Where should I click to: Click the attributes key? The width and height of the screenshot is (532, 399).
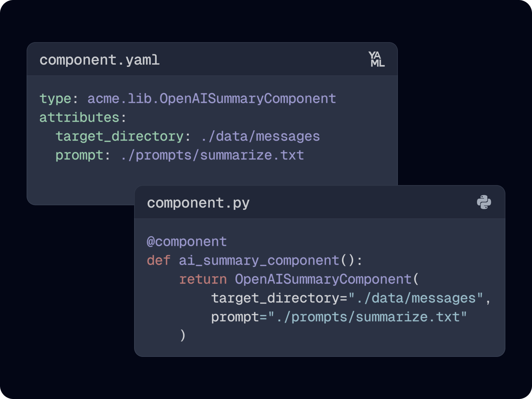point(79,117)
